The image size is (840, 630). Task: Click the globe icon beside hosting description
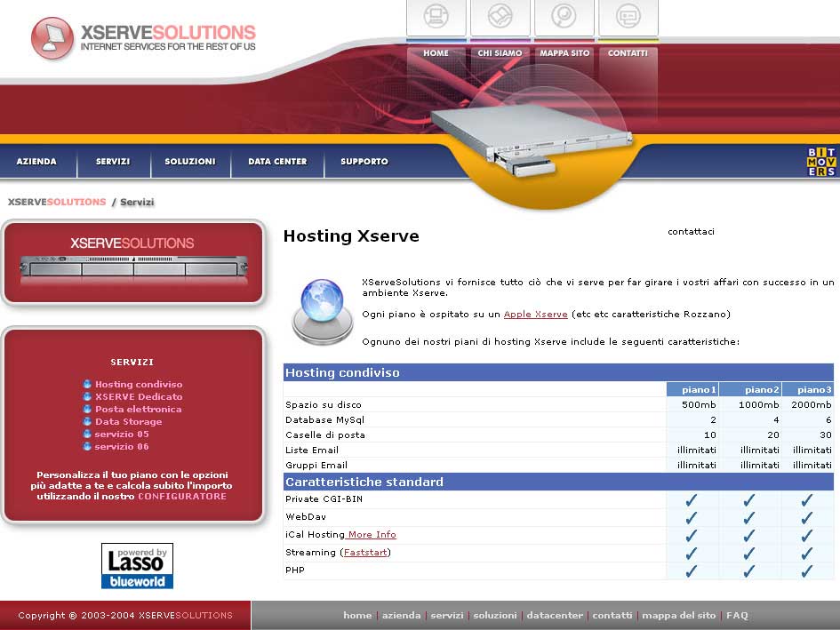(323, 312)
